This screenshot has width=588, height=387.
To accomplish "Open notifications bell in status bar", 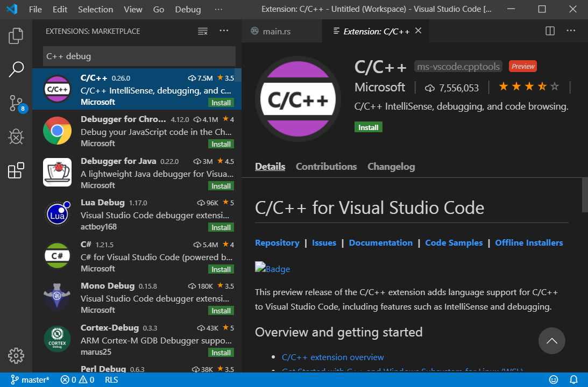I will tap(574, 380).
